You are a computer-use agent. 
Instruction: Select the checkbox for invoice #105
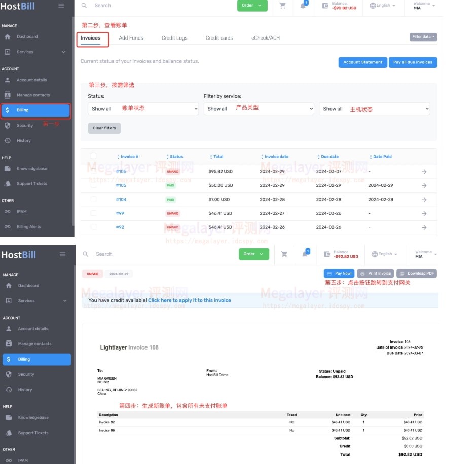pyautogui.click(x=93, y=185)
